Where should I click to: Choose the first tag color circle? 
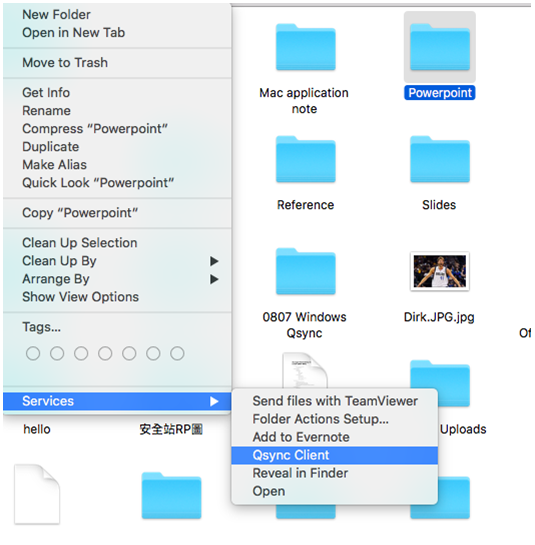click(33, 353)
